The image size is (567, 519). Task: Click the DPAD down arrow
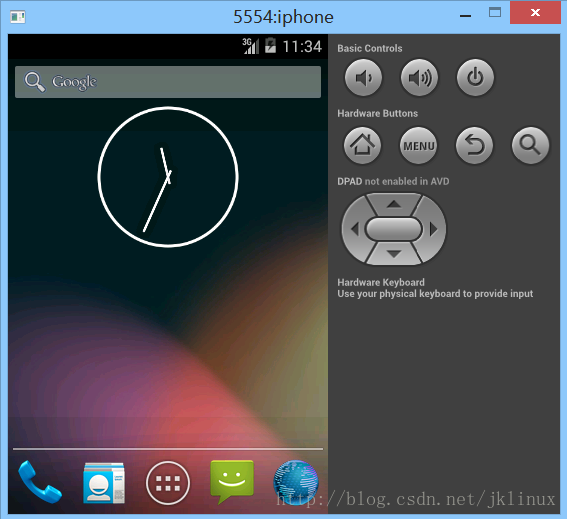[394, 254]
